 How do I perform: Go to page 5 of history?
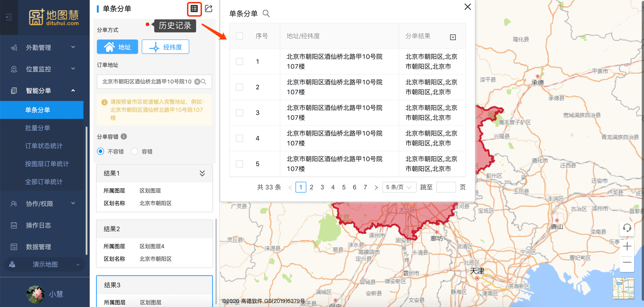point(344,187)
